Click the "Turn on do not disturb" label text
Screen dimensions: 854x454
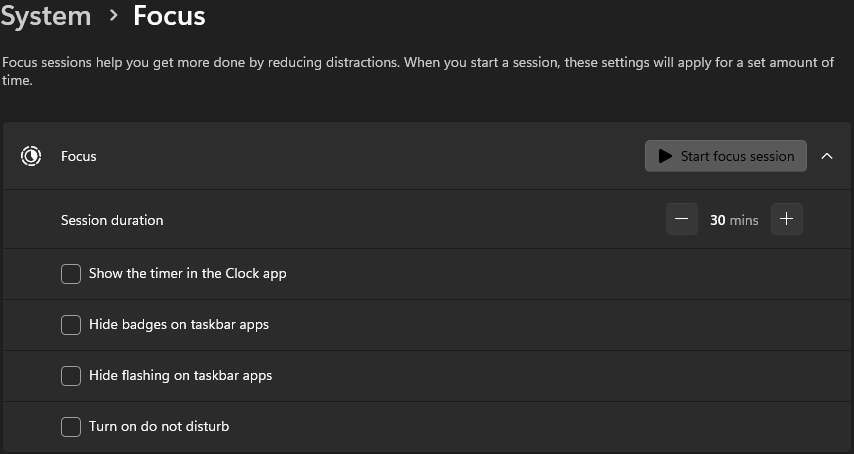pyautogui.click(x=159, y=427)
